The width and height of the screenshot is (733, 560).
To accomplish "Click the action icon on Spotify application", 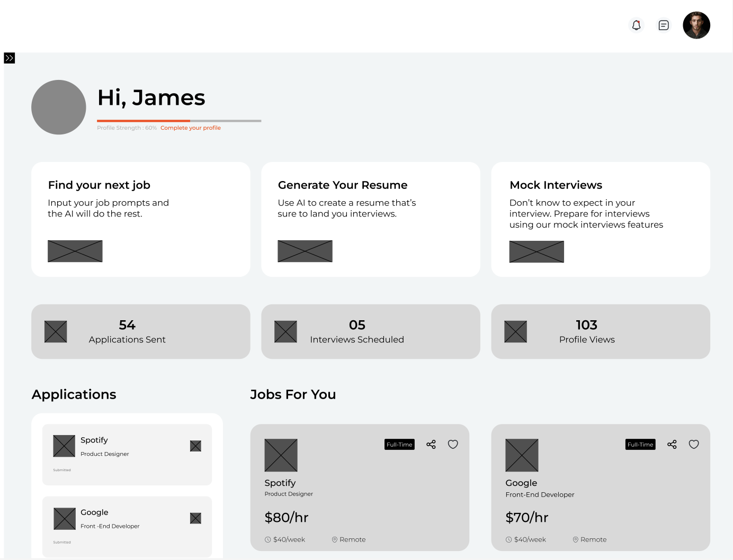I will click(x=195, y=446).
